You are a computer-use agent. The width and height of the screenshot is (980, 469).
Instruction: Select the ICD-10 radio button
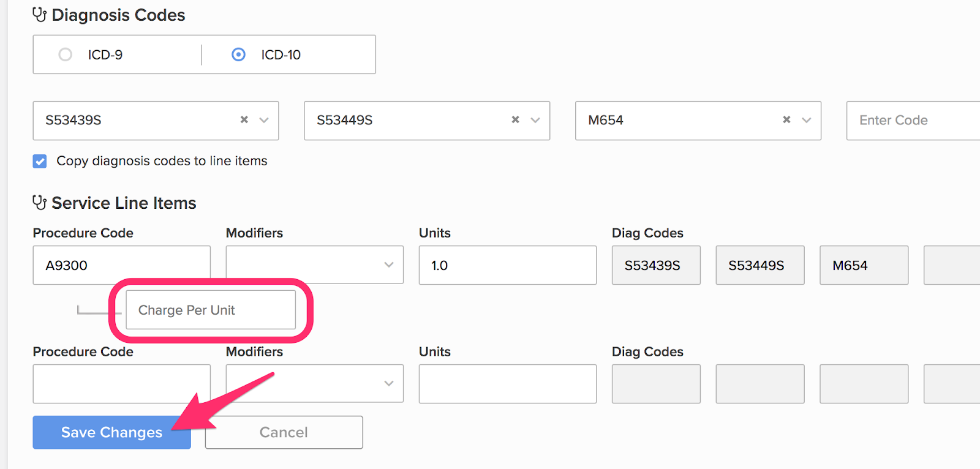point(238,54)
